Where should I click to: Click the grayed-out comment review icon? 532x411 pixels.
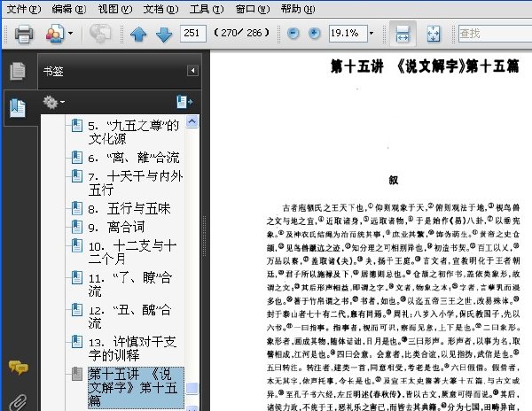pos(100,34)
